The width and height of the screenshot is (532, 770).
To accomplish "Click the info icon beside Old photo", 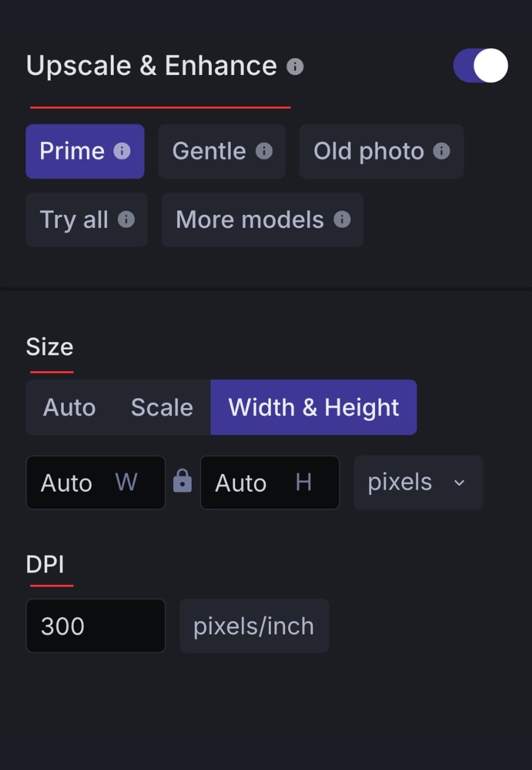I will coord(441,151).
